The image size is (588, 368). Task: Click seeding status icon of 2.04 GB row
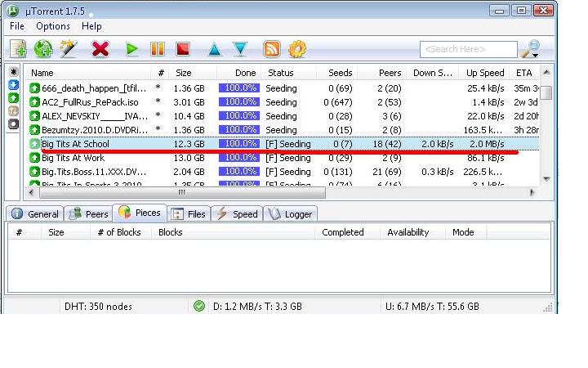(x=34, y=172)
